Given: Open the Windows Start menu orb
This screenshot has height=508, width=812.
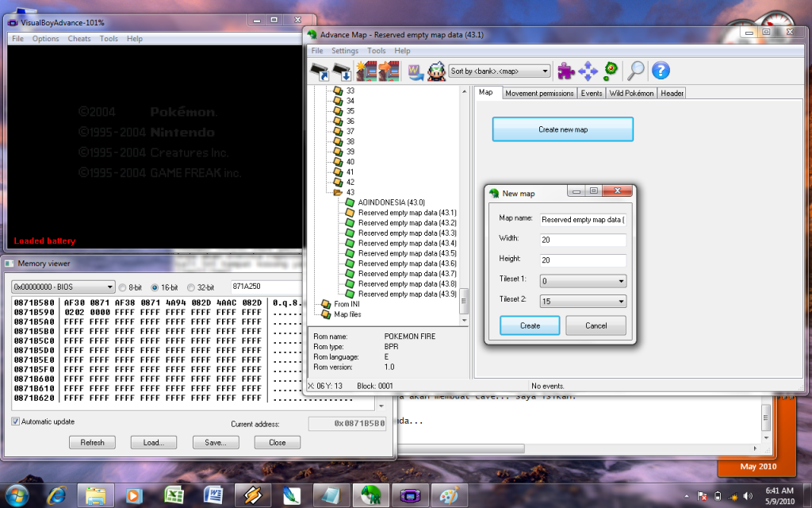Looking at the screenshot, I should [17, 495].
